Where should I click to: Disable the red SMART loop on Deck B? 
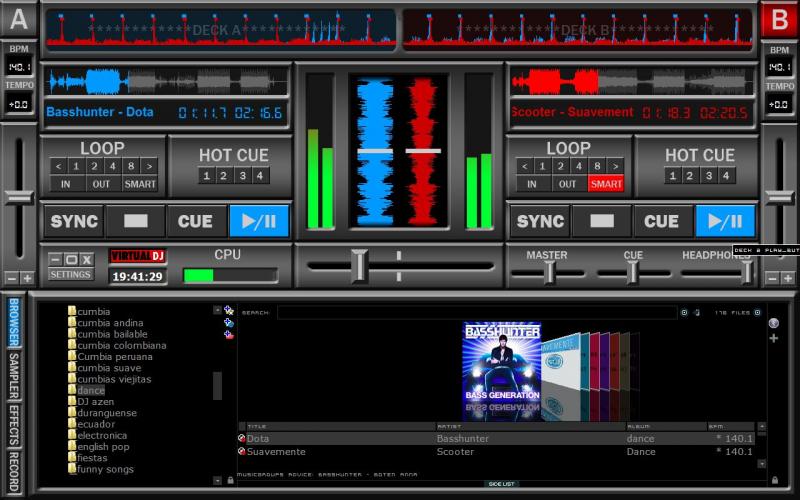pyautogui.click(x=606, y=184)
